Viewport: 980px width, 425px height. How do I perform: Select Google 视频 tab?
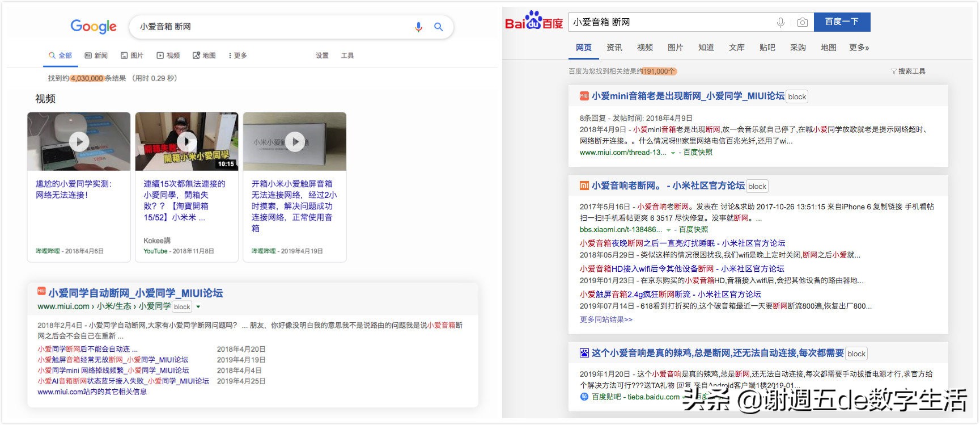[x=168, y=56]
